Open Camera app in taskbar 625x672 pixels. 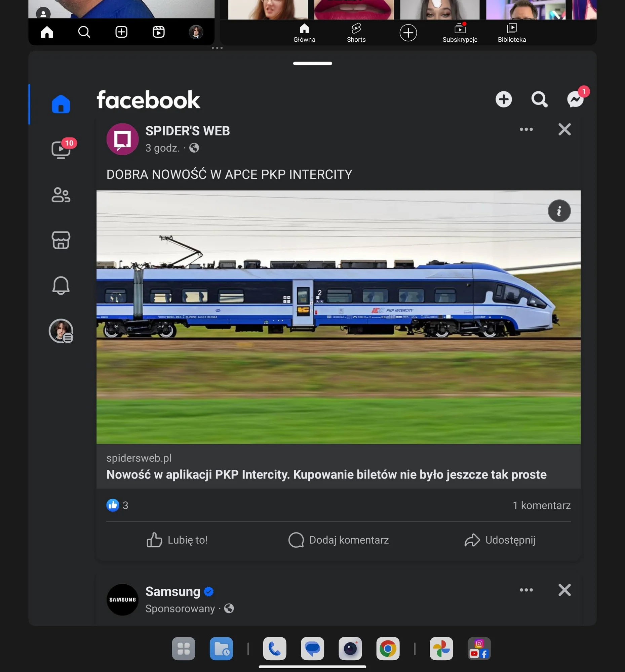point(350,649)
